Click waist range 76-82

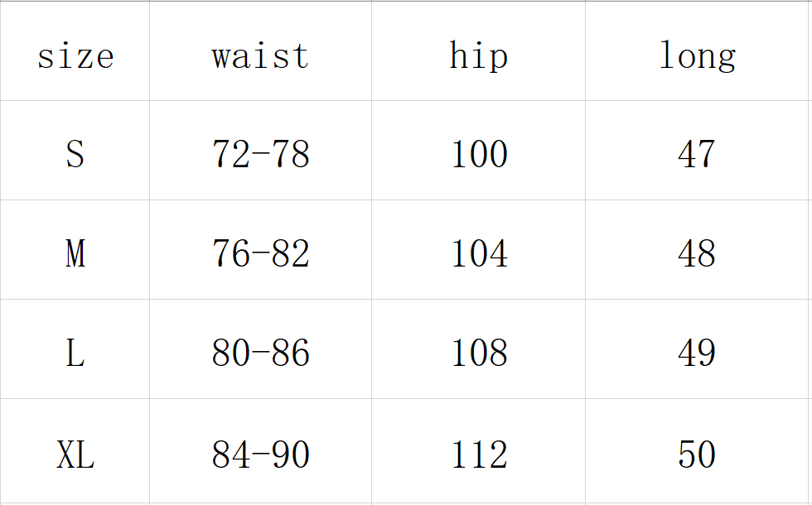point(260,253)
